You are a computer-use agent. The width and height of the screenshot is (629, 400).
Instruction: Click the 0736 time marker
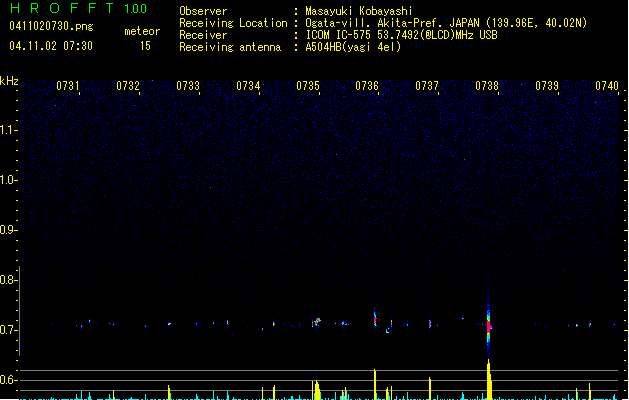click(x=367, y=86)
